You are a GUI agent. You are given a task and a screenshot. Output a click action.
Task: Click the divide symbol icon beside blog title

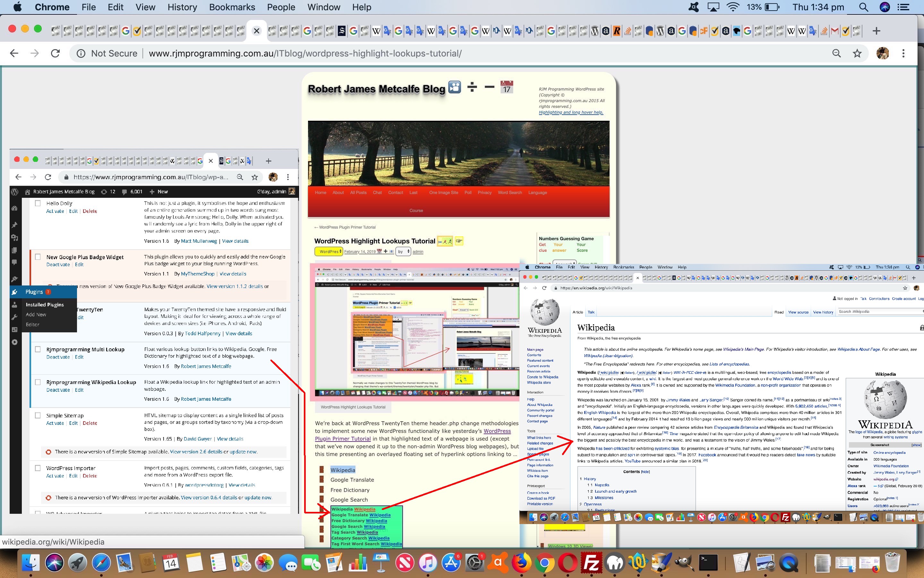472,87
